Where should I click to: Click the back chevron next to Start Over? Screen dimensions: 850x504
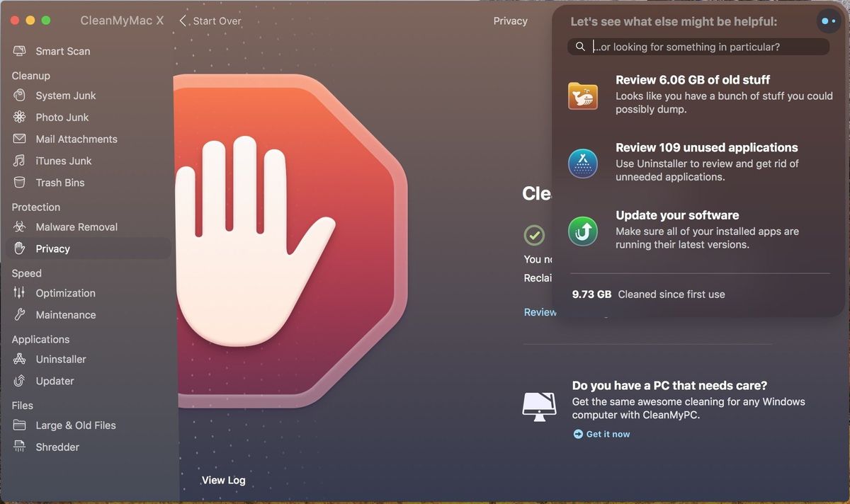(x=183, y=21)
